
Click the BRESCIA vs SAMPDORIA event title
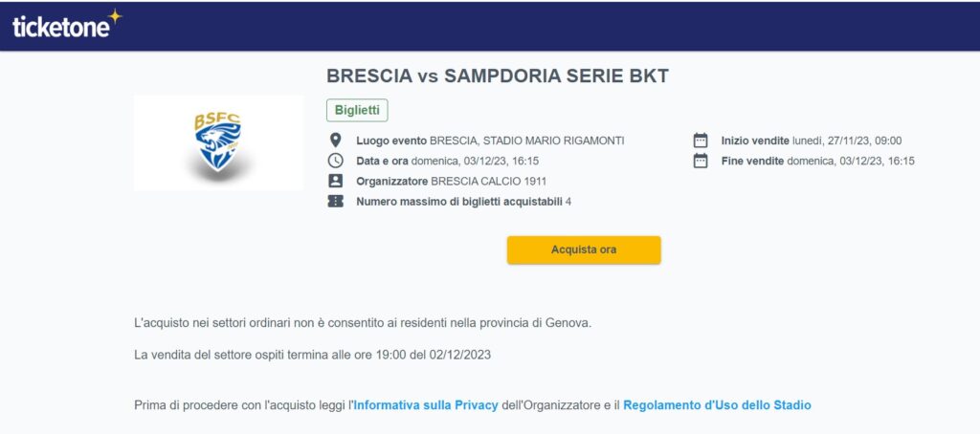498,76
